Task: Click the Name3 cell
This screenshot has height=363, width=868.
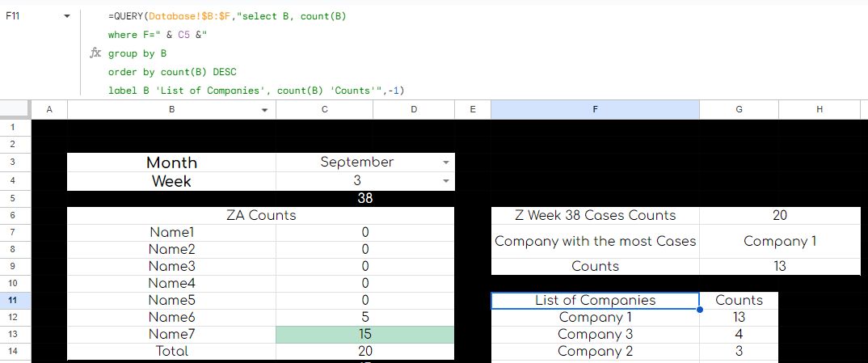Action: 171,267
